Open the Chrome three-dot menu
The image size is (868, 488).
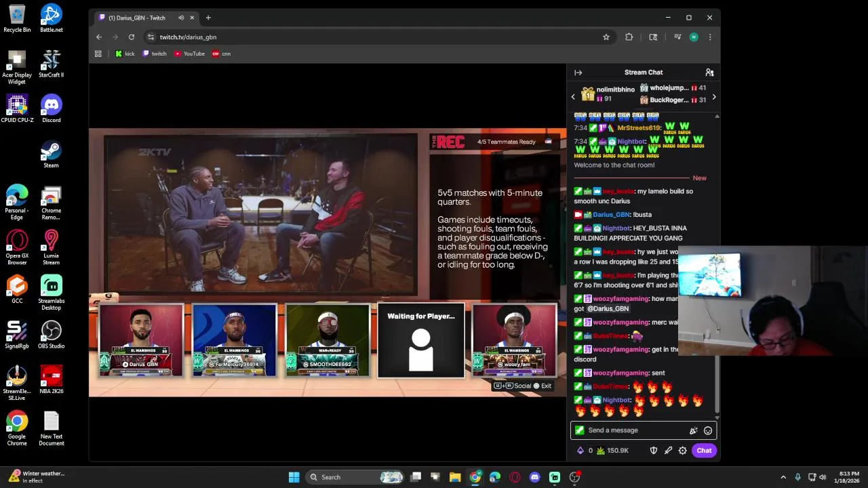(x=710, y=37)
